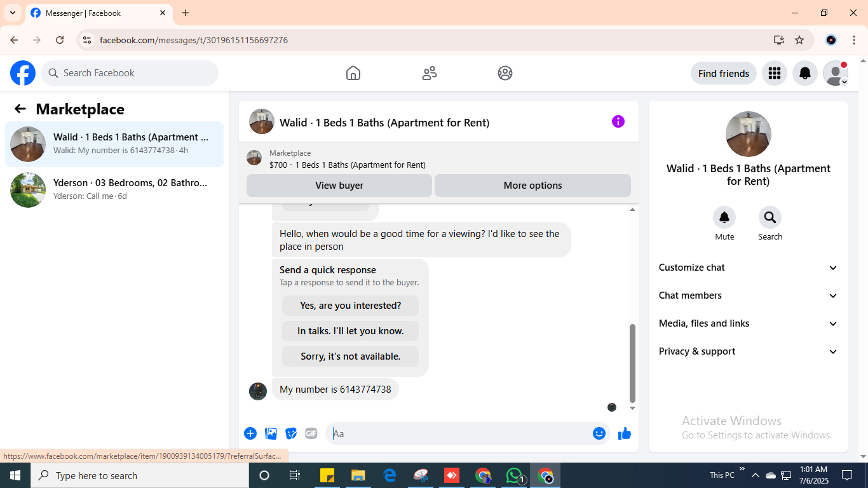Open Microsoft Edge from the taskbar
The height and width of the screenshot is (488, 868).
[390, 475]
